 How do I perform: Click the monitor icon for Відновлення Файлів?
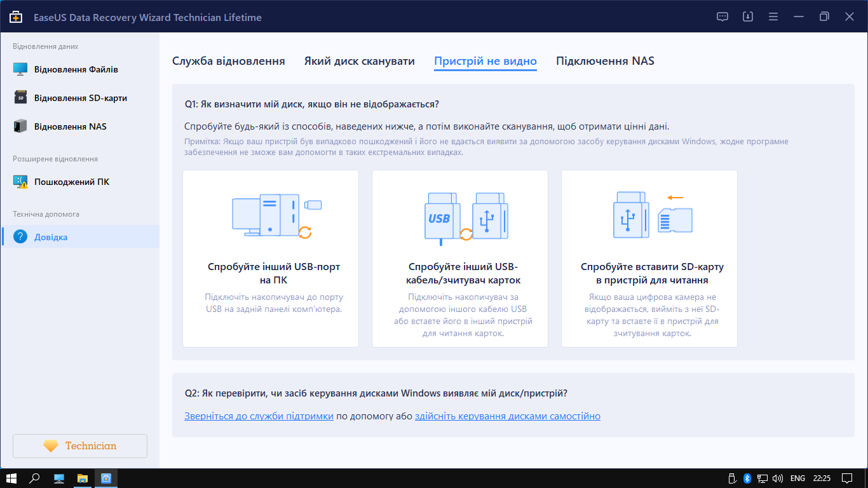(x=20, y=69)
